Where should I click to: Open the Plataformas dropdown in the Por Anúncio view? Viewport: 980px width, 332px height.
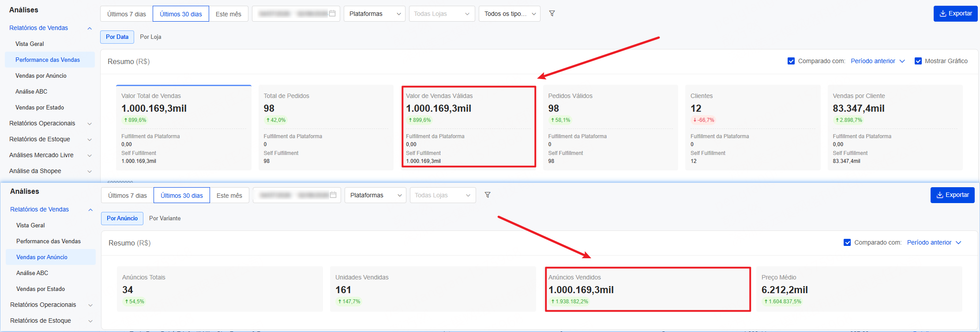[375, 195]
